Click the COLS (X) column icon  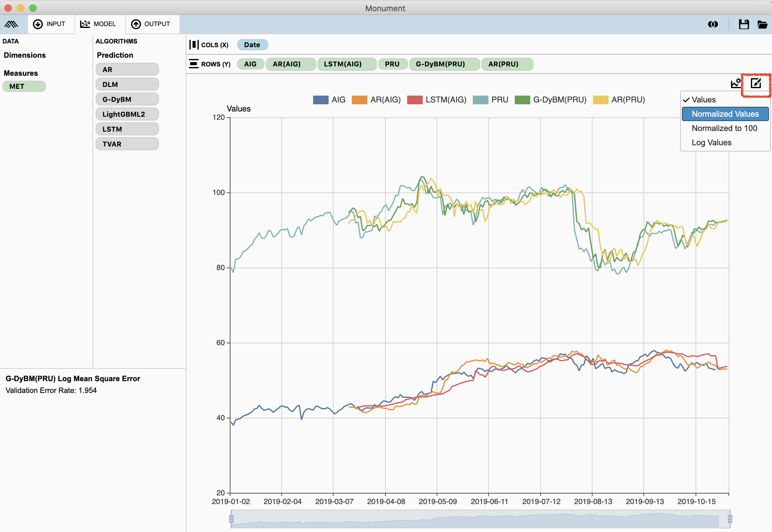tap(194, 45)
